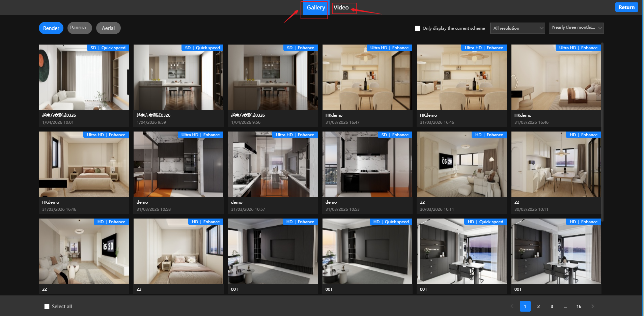The image size is (644, 316).
Task: Expand the Nearly three months dropdown
Action: pyautogui.click(x=576, y=28)
